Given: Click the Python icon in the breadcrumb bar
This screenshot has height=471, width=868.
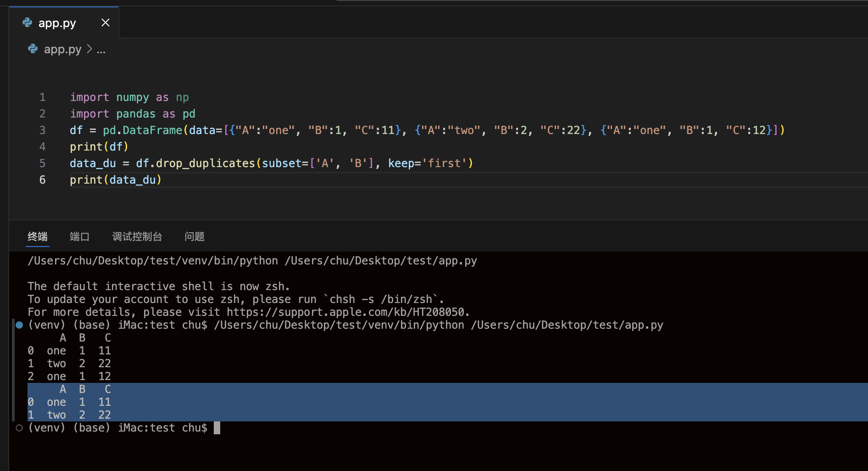Looking at the screenshot, I should (33, 49).
